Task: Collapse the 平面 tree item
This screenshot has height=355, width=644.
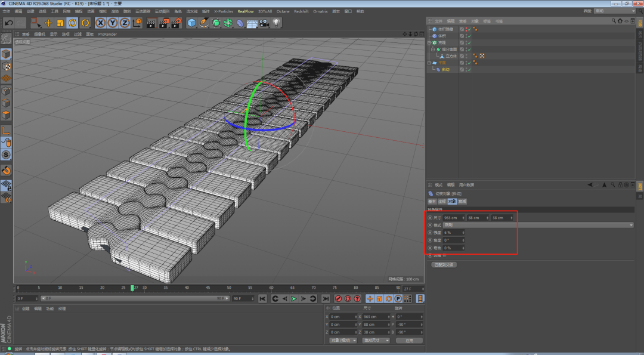Action: click(429, 63)
